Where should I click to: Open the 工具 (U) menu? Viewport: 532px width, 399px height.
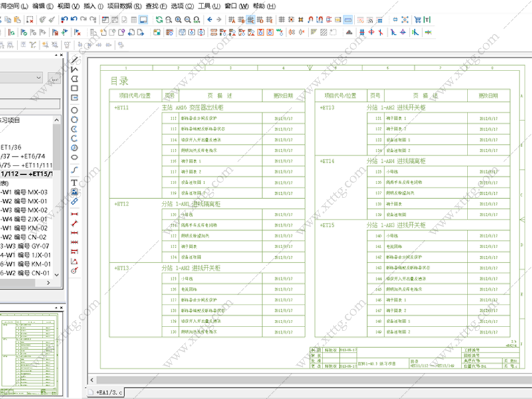tap(209, 6)
